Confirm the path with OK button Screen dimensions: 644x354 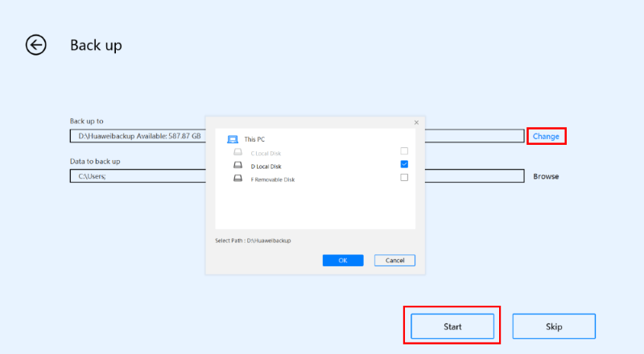[x=343, y=261]
